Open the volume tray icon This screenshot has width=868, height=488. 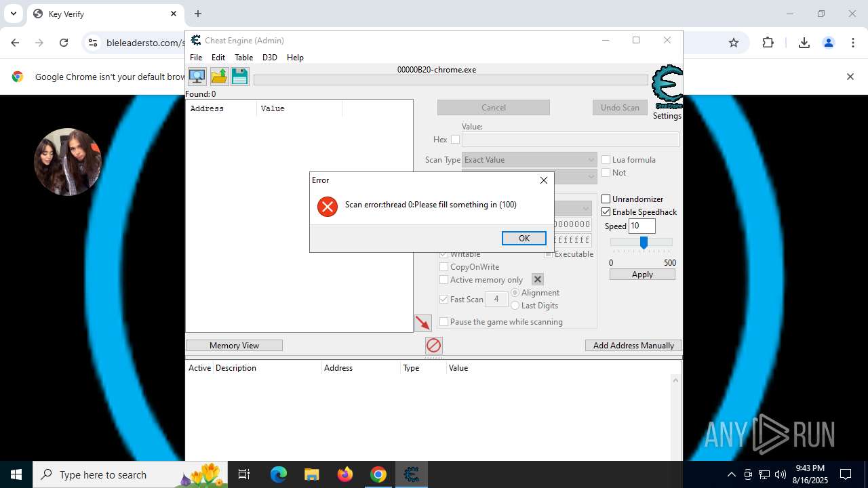(x=781, y=474)
